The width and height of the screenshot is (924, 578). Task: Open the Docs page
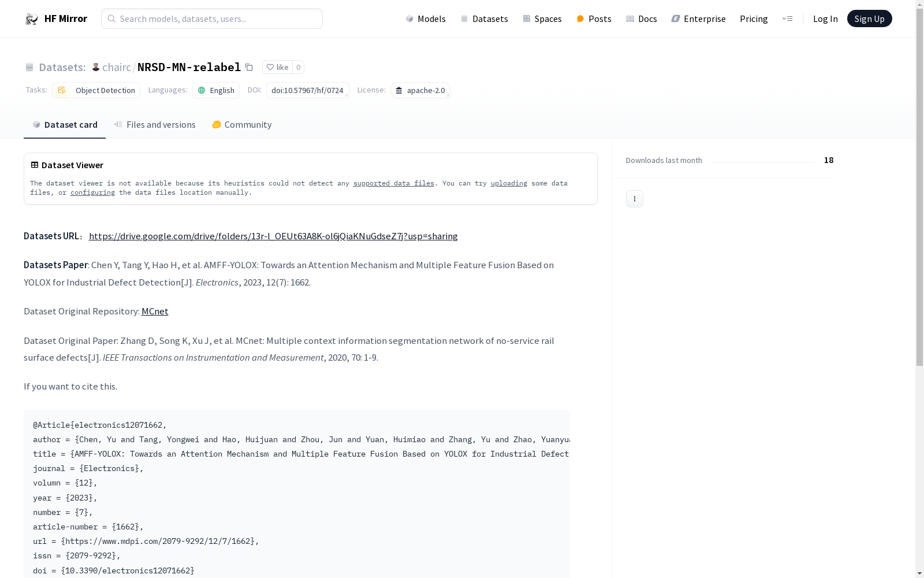click(641, 19)
